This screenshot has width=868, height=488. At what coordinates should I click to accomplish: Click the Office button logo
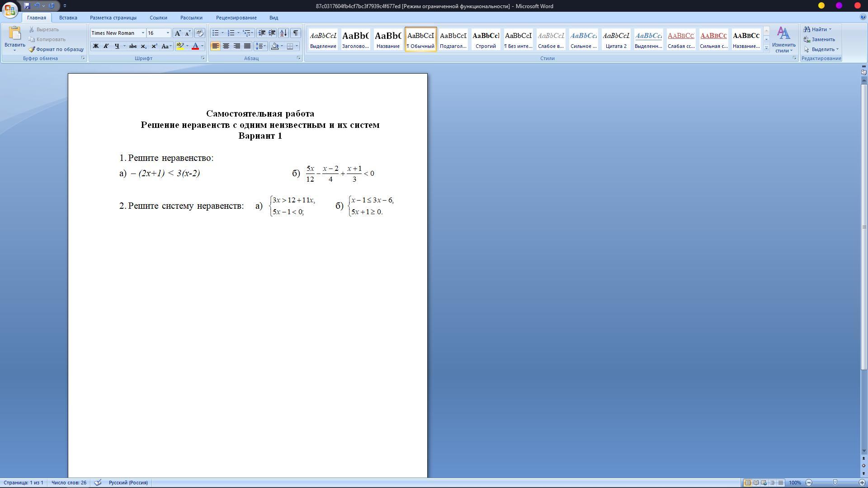coord(10,9)
